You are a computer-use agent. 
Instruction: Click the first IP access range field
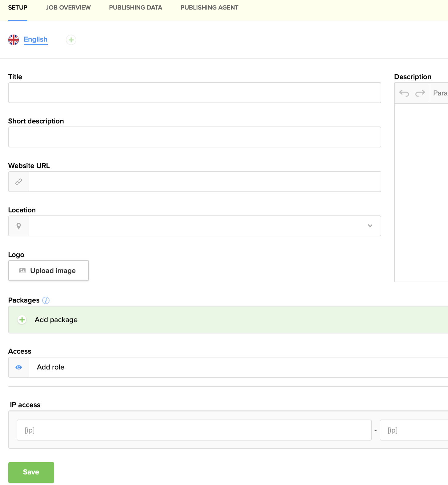194,430
